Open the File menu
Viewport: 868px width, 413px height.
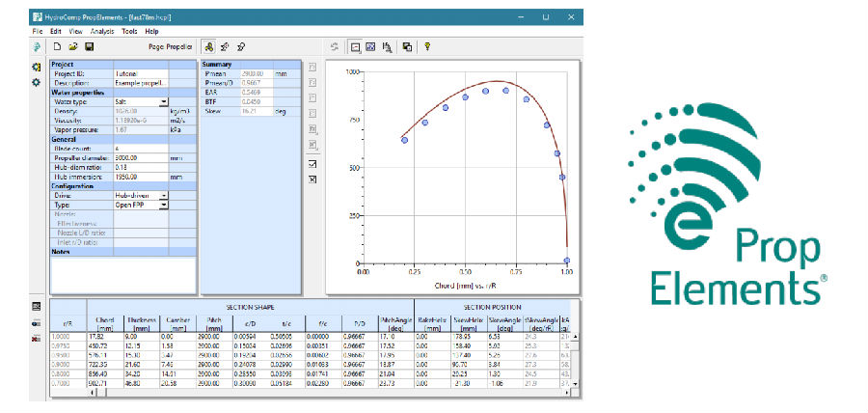click(x=37, y=32)
